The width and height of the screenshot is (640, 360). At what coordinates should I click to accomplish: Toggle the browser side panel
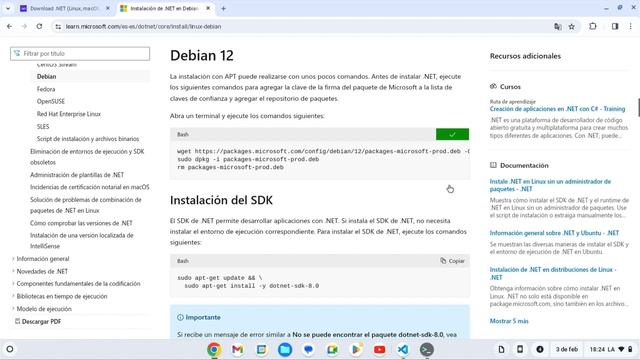click(615, 26)
